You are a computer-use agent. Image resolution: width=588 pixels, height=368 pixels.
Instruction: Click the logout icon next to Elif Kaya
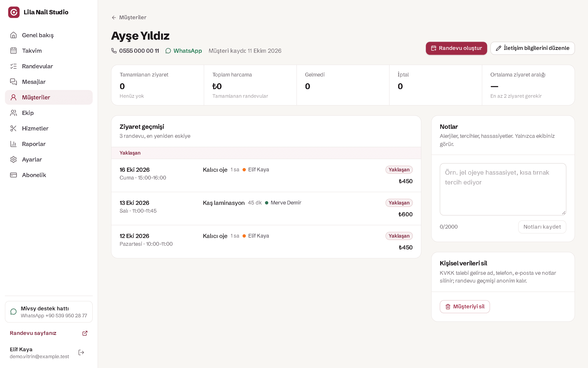coord(81,352)
